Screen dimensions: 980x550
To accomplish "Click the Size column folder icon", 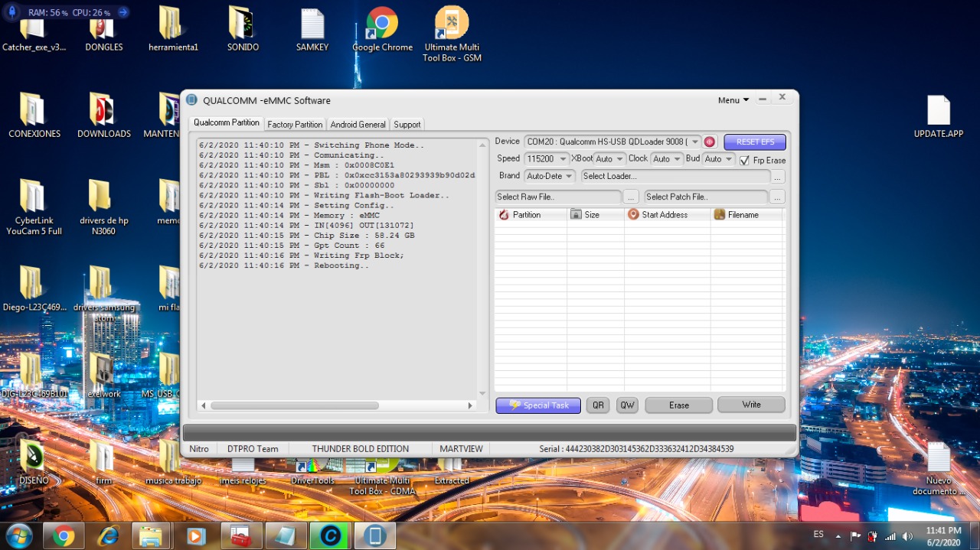I will (576, 215).
